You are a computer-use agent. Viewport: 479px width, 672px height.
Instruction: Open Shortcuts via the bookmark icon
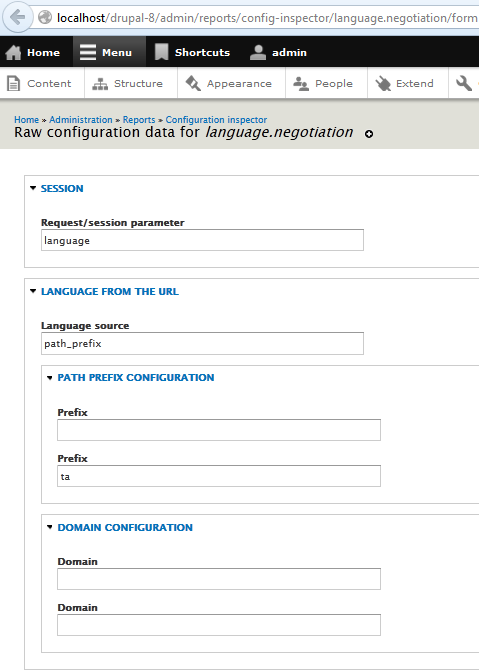162,52
